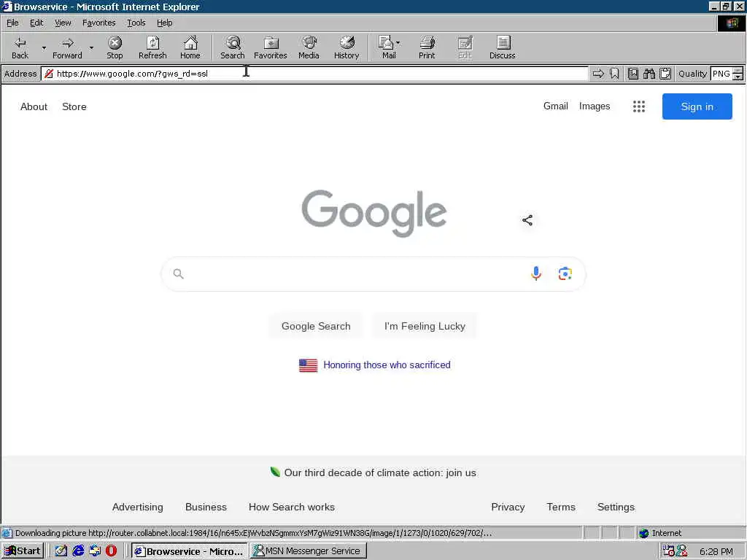
Task: Search by image with camera lens icon
Action: (565, 274)
